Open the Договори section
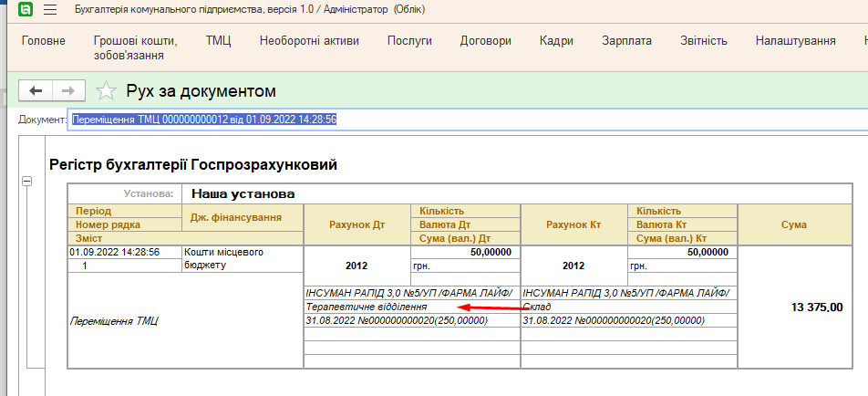 pos(486,41)
